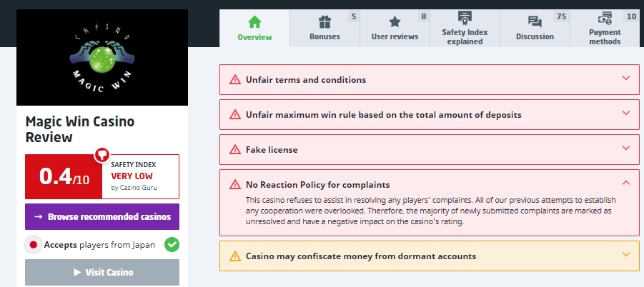Click the User reviews star icon
The image size is (644, 287).
(x=395, y=21)
